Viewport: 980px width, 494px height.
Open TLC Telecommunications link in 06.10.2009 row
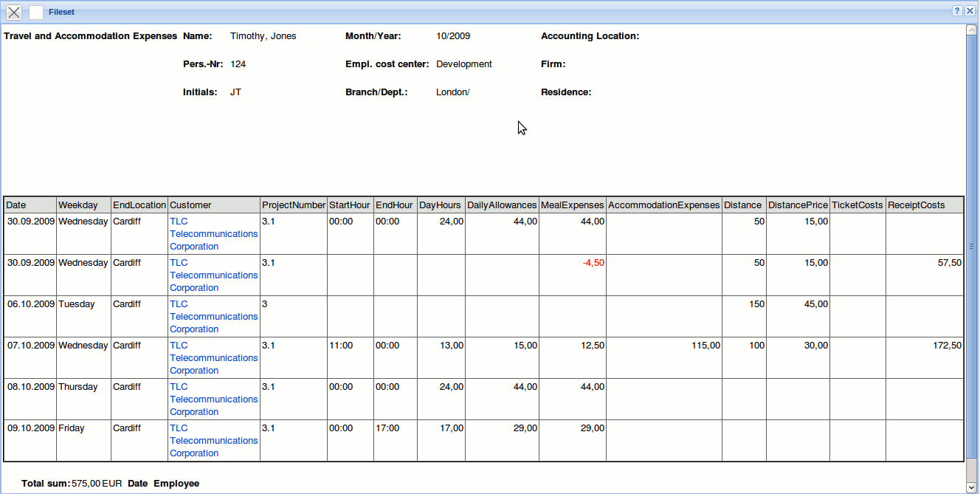pyautogui.click(x=213, y=316)
